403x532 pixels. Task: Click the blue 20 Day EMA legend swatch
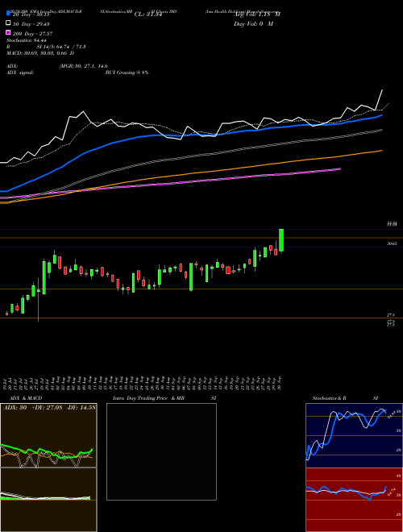click(x=8, y=13)
